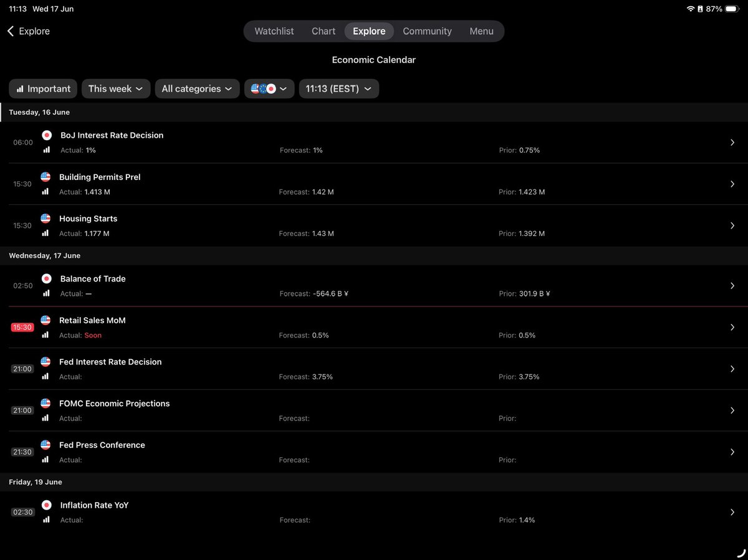The image size is (748, 560).
Task: Open Fed Interest Rate Decision event
Action: coord(374,369)
